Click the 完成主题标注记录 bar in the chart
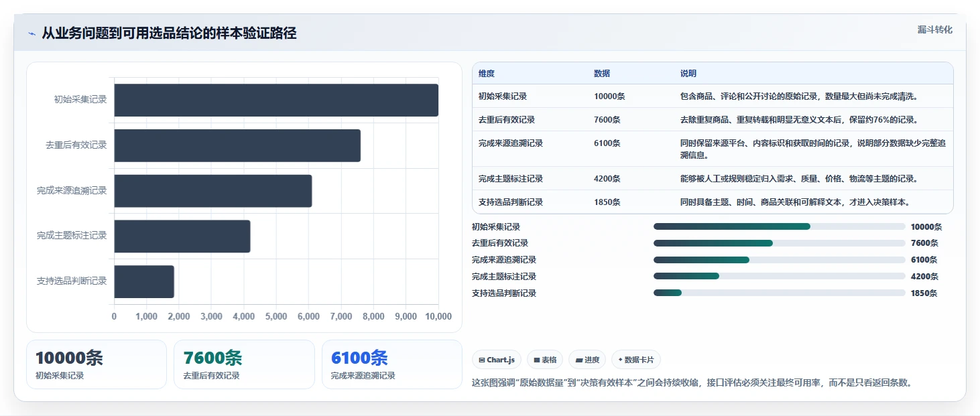This screenshot has height=416, width=980. point(182,236)
